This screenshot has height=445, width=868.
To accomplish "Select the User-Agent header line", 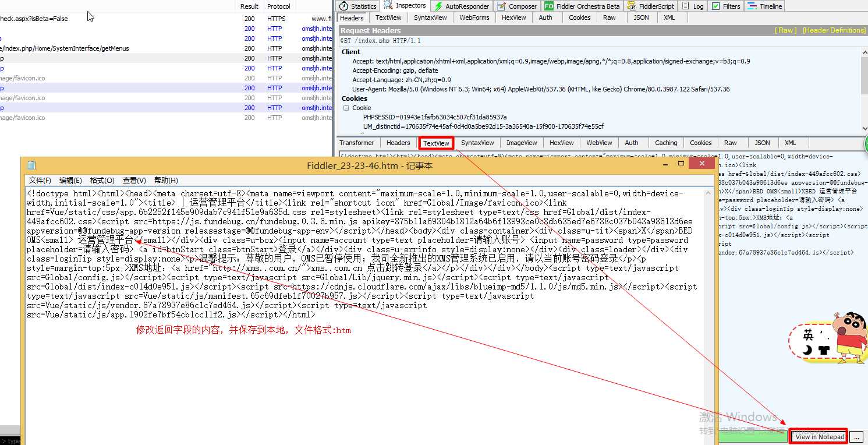I will pos(541,89).
